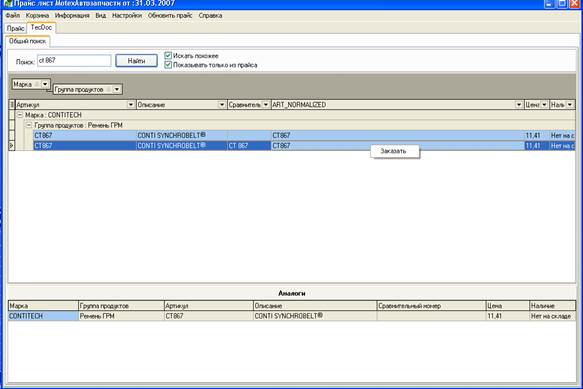Click Ремень ГРМ cell in Аналоги table
583x389 pixels.
click(x=121, y=316)
